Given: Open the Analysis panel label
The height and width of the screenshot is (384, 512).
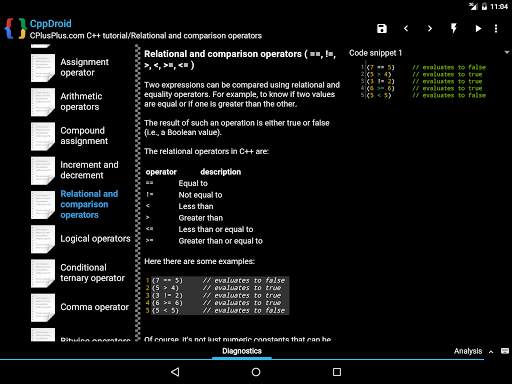Looking at the screenshot, I should (x=468, y=351).
